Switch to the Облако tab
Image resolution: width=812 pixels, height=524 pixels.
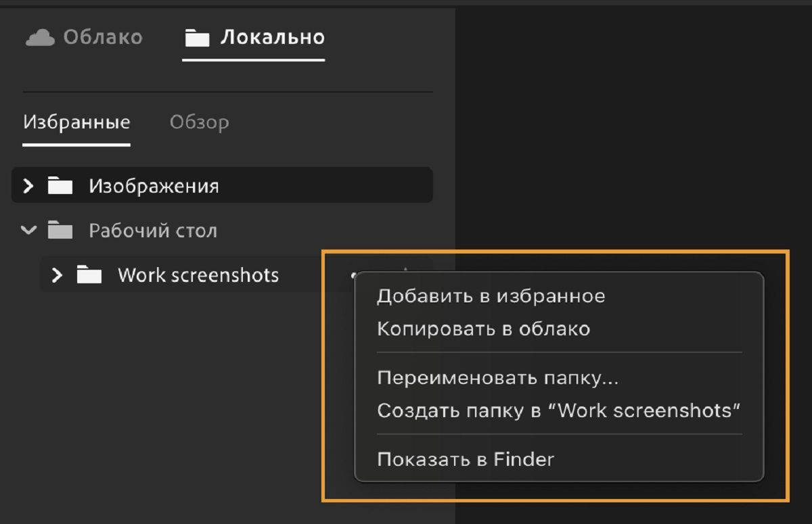coord(101,37)
